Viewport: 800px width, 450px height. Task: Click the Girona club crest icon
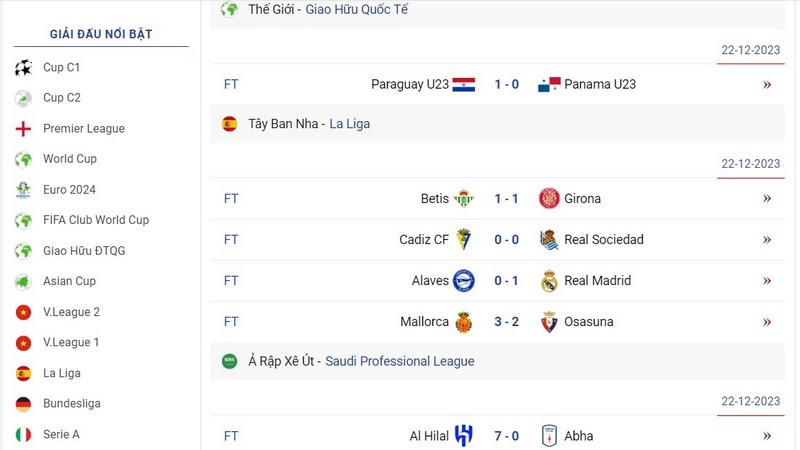(x=549, y=199)
